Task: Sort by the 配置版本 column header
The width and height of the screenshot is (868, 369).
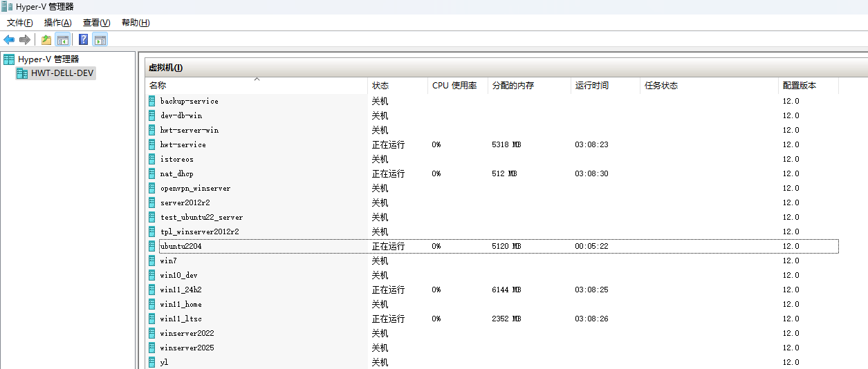Action: [809, 86]
